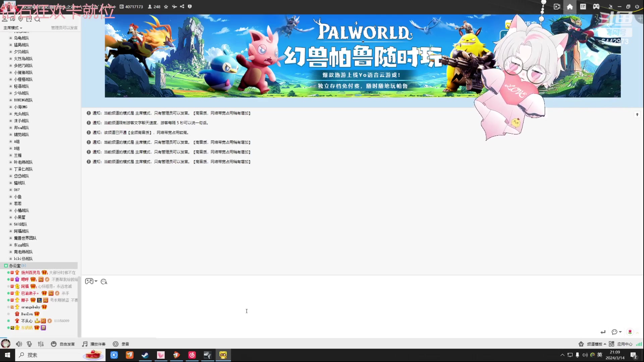Open the 主席模式 mode dropdown
The height and width of the screenshot is (362, 644).
click(13, 28)
